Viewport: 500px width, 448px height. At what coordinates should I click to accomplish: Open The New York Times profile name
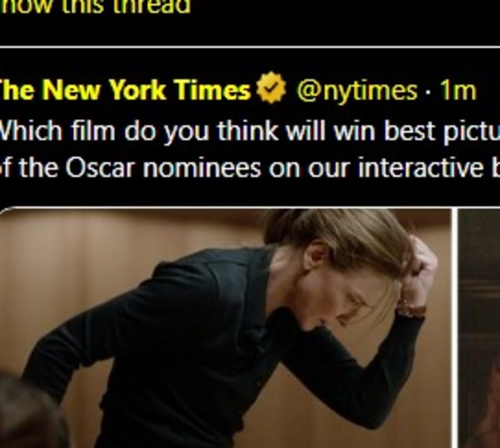pos(125,90)
